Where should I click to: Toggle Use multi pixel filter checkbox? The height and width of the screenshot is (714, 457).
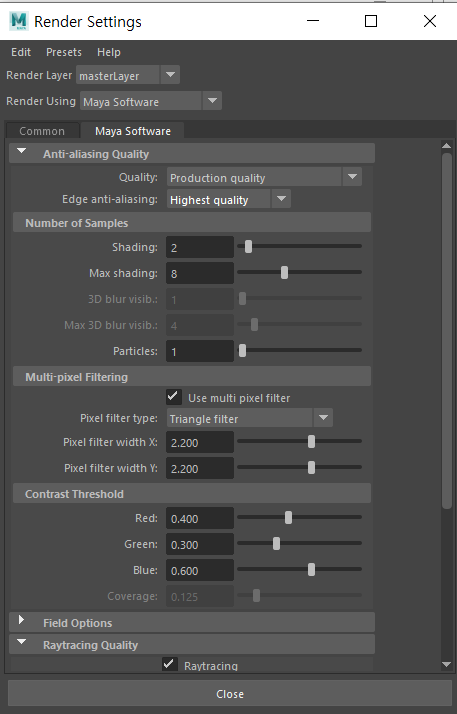(174, 397)
